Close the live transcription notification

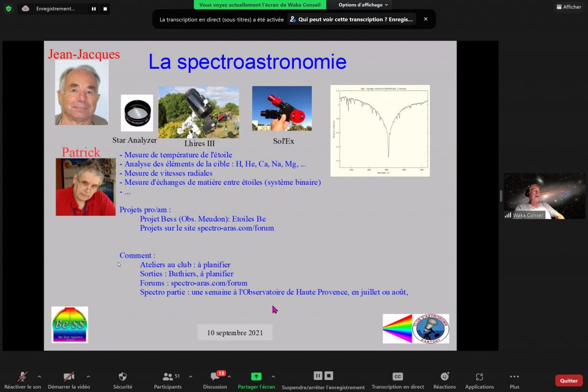(425, 19)
